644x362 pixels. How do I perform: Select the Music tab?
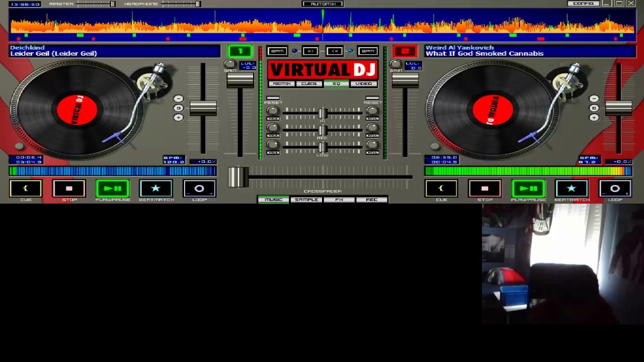coord(274,200)
